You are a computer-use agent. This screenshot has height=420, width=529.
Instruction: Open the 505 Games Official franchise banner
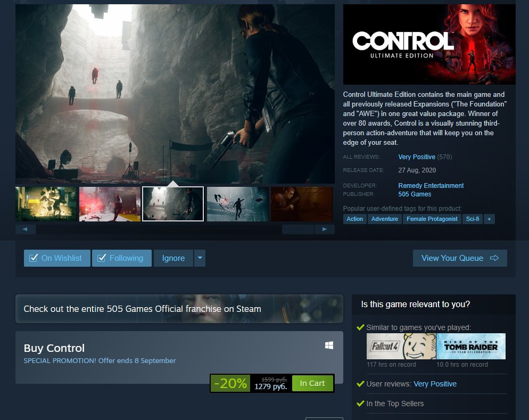pos(179,309)
